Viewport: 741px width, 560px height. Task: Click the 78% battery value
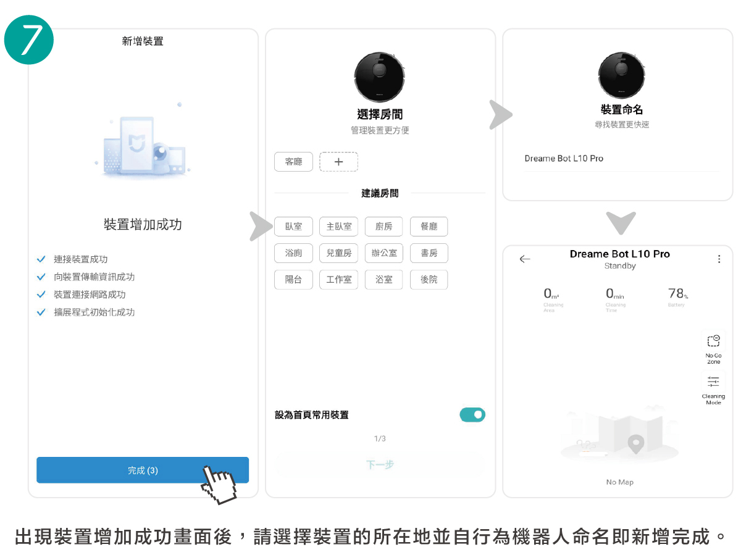[x=678, y=294]
